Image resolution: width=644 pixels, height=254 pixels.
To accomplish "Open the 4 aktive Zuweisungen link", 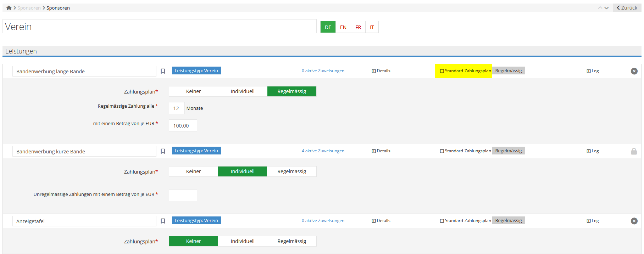I will pos(323,151).
